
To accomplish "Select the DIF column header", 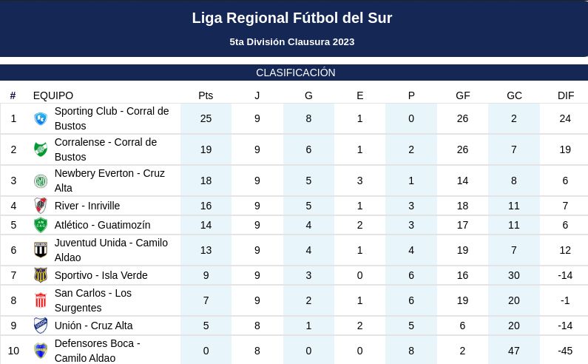I will click(x=566, y=95).
